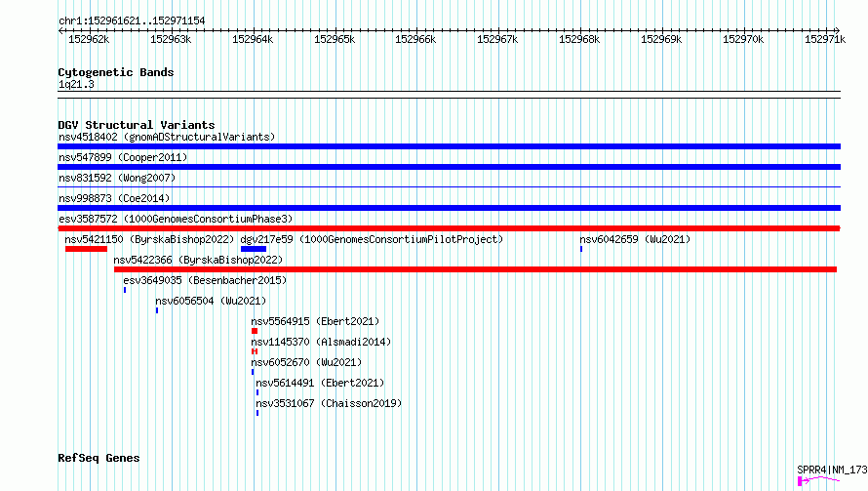Click the Cytogenetic Bands track title
The height and width of the screenshot is (491, 868).
point(116,72)
